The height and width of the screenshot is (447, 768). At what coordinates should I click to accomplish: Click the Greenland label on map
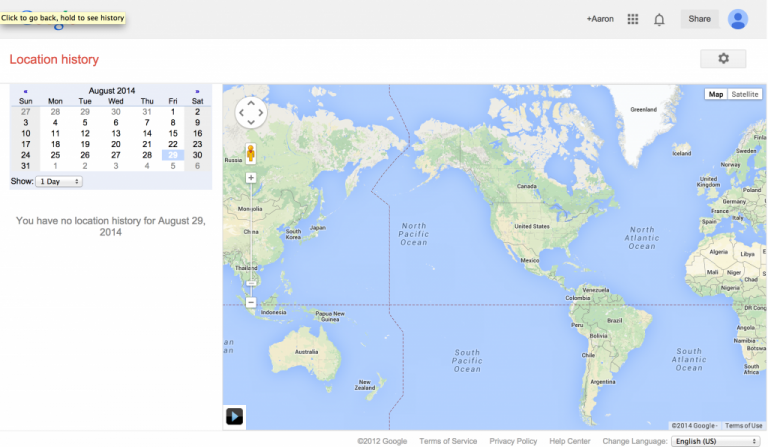tap(644, 110)
